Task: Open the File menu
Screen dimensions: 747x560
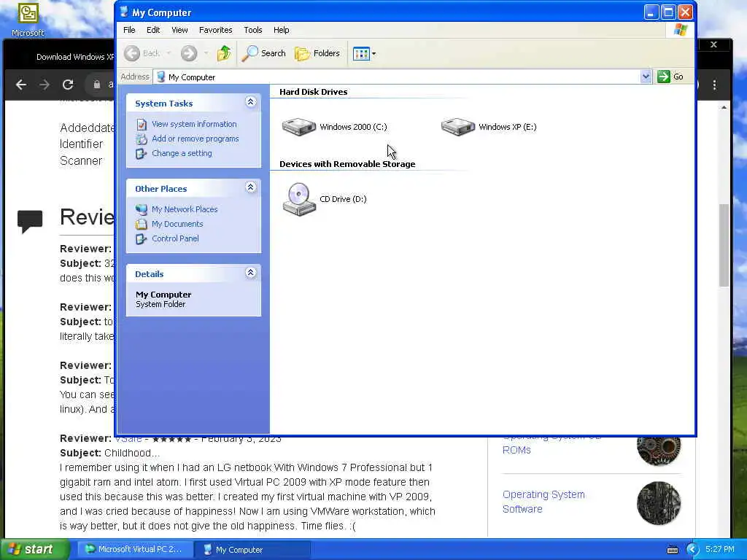Action: click(129, 30)
